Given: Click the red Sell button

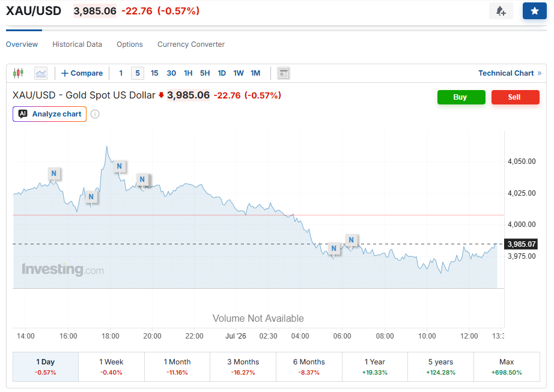Looking at the screenshot, I should pyautogui.click(x=515, y=97).
